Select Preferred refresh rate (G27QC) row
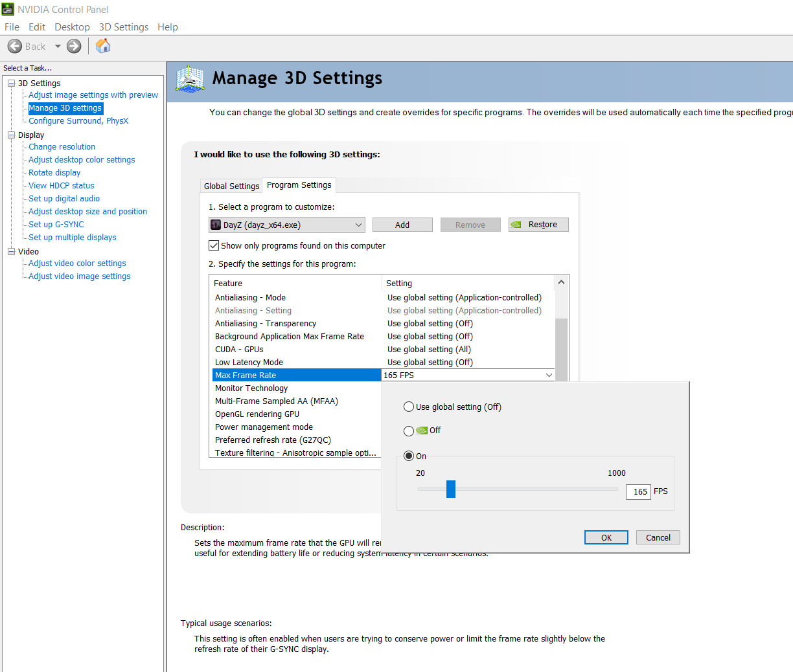 [297, 440]
